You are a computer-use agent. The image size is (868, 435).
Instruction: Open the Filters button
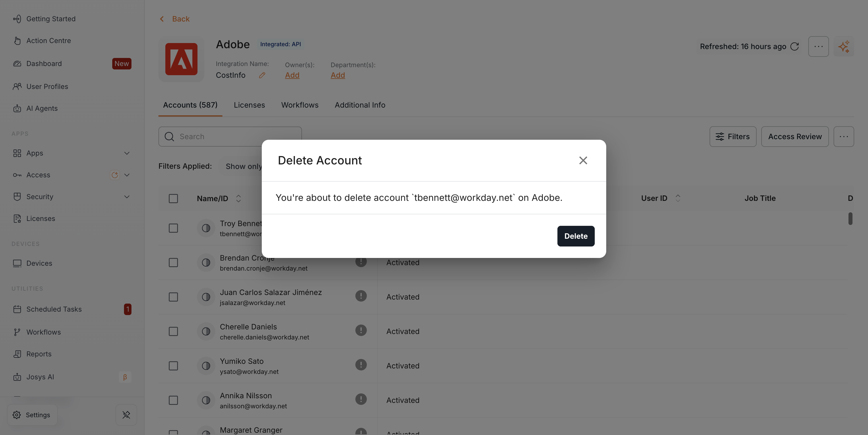tap(733, 137)
